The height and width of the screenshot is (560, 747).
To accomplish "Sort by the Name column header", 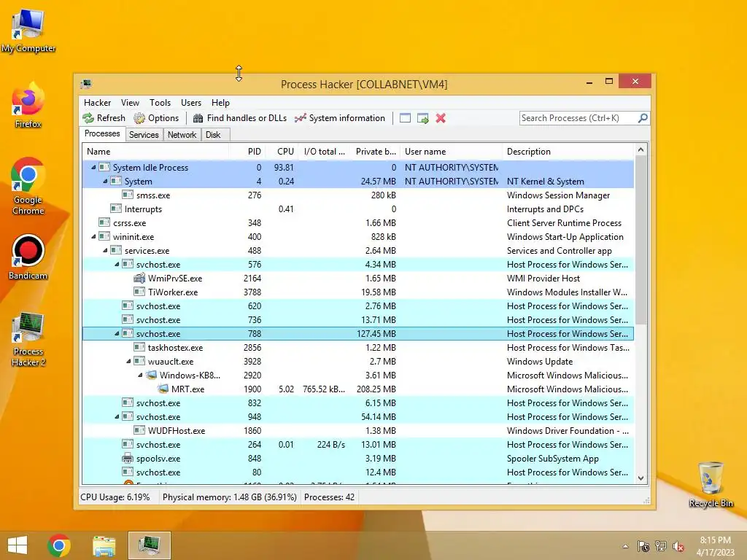I will pyautogui.click(x=155, y=152).
